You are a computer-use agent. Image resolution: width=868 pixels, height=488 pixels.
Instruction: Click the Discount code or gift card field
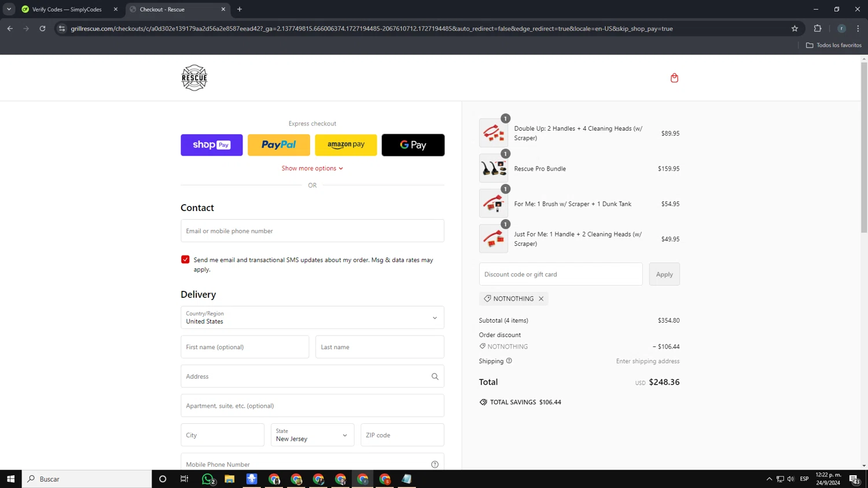pos(561,274)
